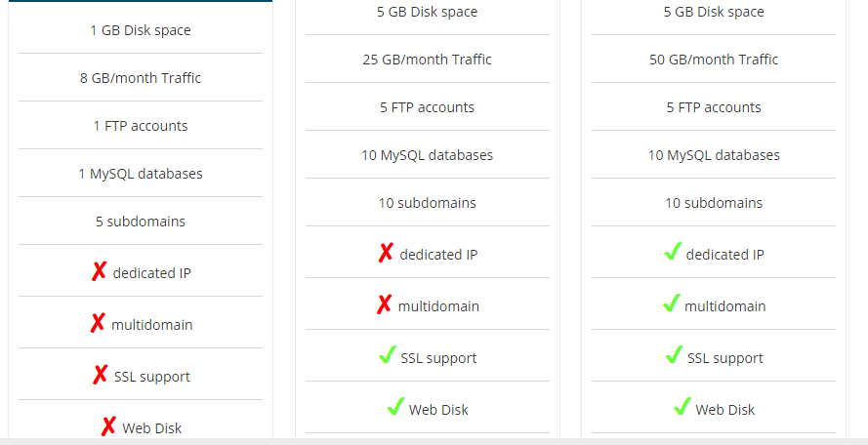The height and width of the screenshot is (445, 868).
Task: Select the 8 GB/month Traffic text
Action: 141,78
